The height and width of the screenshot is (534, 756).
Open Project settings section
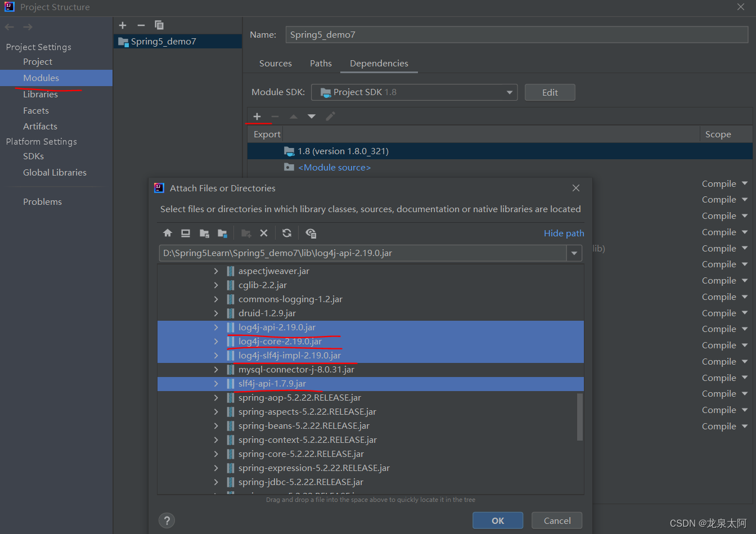click(x=38, y=62)
